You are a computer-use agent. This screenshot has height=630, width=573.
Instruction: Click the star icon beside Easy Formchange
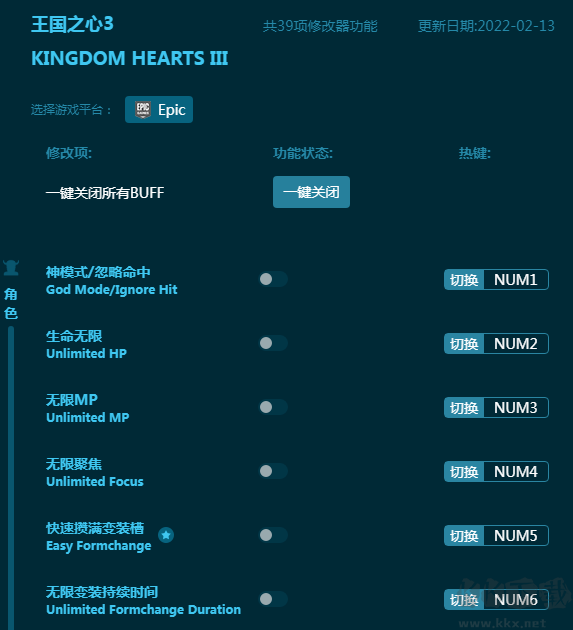[166, 535]
